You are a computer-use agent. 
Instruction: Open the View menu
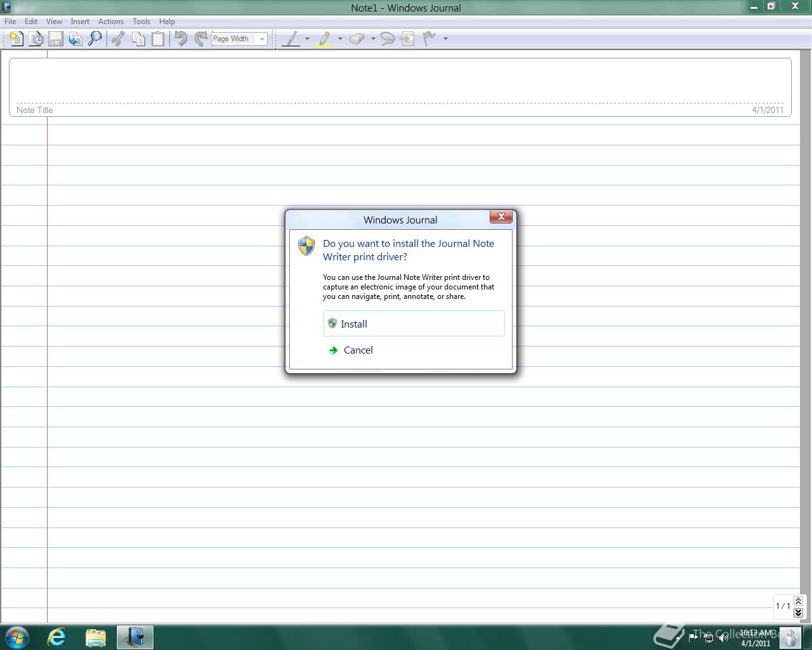pos(54,21)
